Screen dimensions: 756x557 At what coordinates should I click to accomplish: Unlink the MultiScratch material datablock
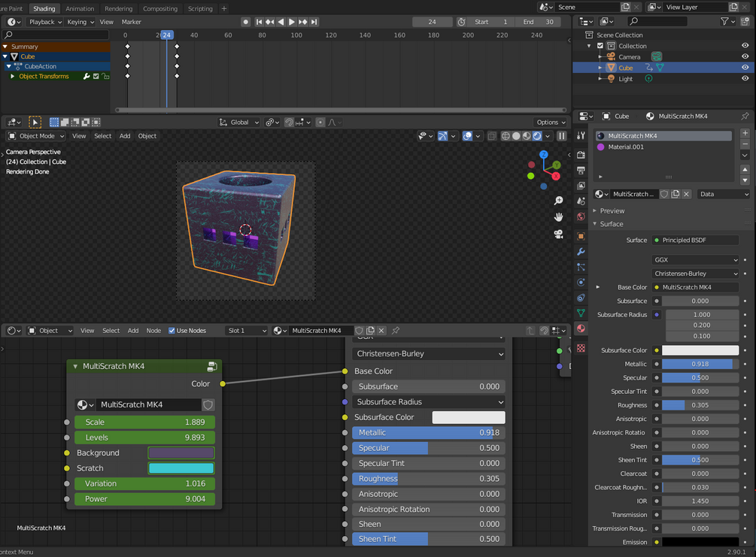[687, 194]
